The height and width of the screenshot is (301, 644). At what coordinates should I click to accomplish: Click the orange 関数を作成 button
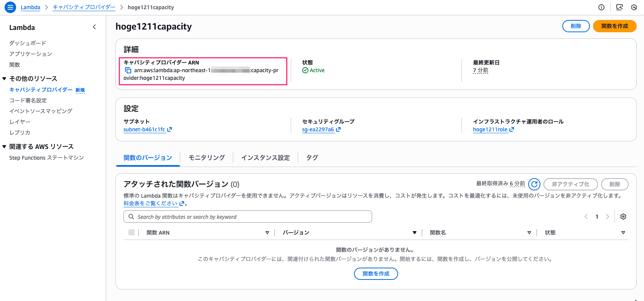coord(614,26)
